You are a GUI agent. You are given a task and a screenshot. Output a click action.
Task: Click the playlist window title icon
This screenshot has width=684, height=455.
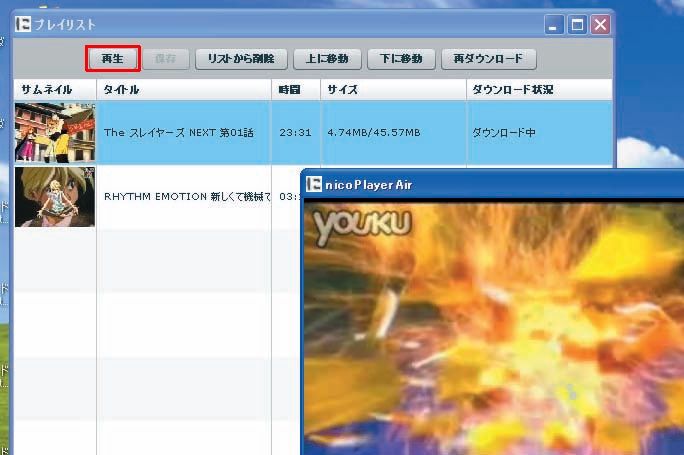[23, 24]
